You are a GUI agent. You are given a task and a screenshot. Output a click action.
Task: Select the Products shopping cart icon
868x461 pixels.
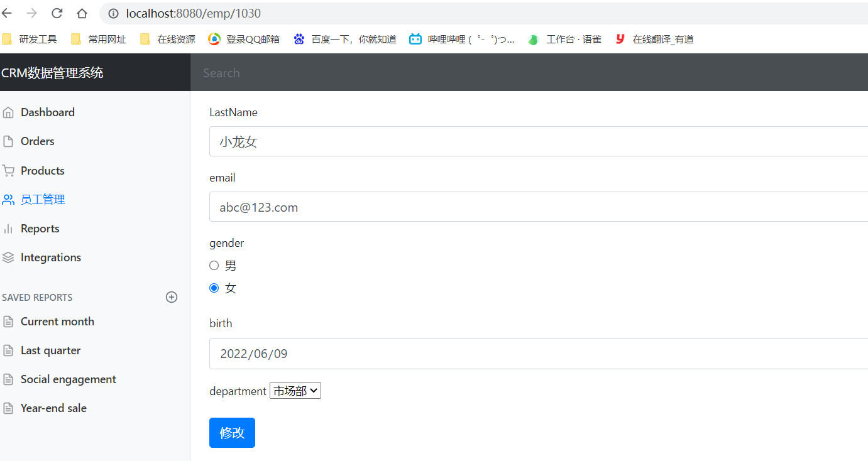9,170
